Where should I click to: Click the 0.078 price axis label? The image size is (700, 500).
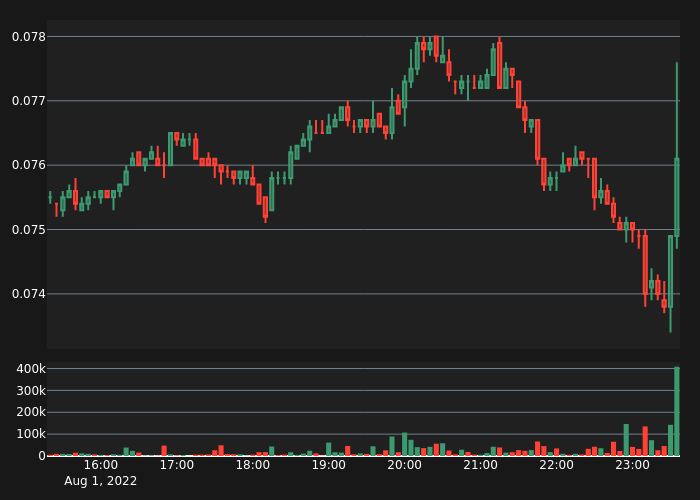click(x=29, y=37)
